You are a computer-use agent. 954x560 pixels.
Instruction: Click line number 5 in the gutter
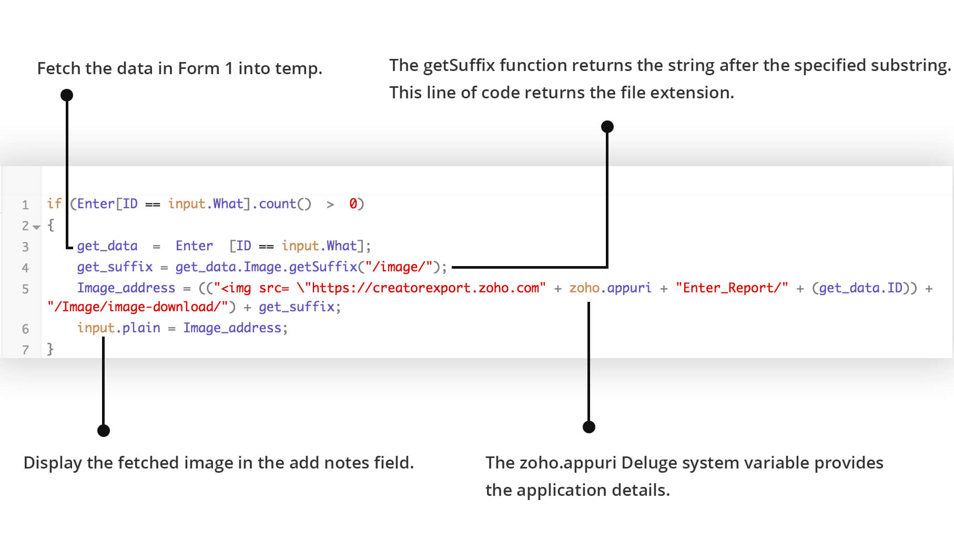tap(25, 289)
